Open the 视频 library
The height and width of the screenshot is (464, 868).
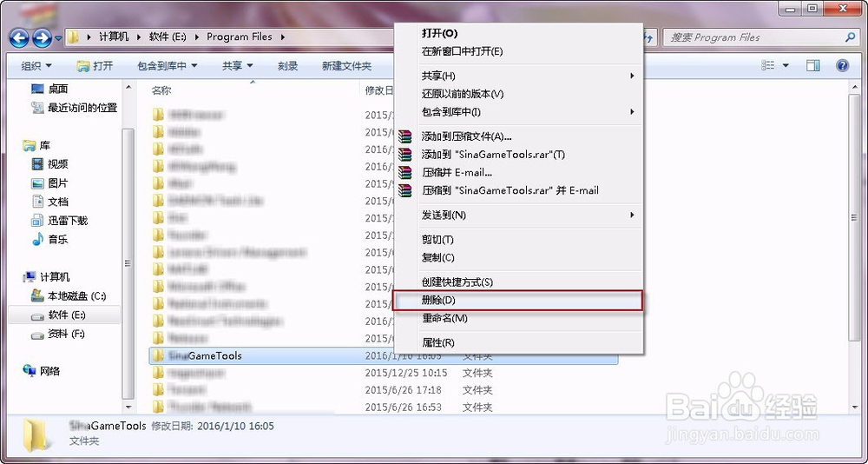[x=49, y=164]
